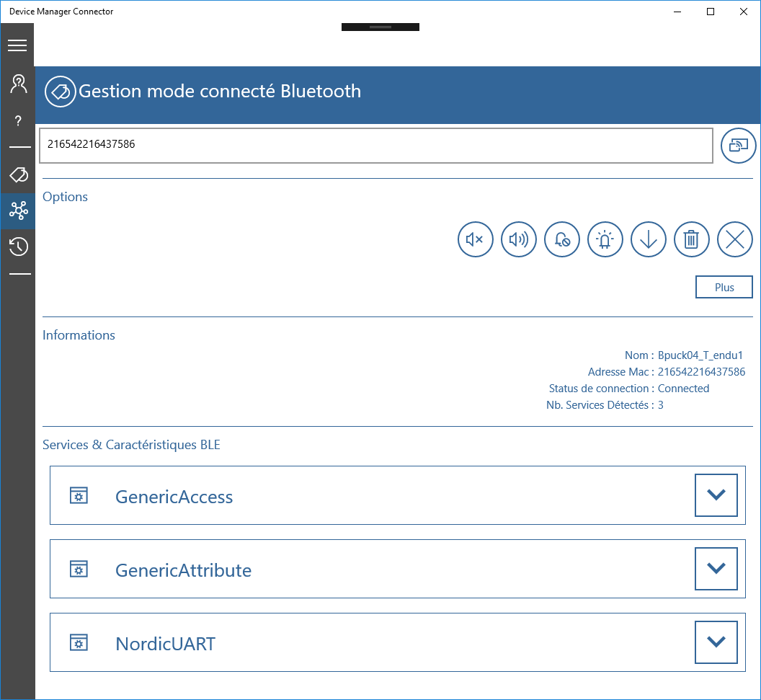The width and height of the screenshot is (761, 700).
Task: Click the Plus button
Action: (x=724, y=287)
